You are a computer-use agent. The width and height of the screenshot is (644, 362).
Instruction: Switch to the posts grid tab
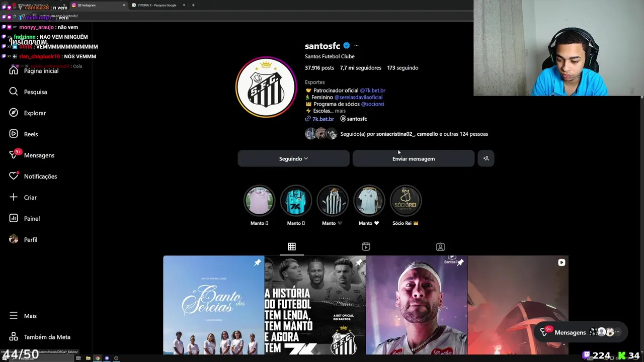(292, 247)
